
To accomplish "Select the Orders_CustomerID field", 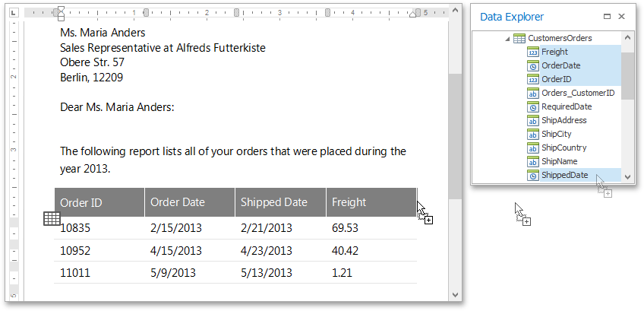I will 577,93.
